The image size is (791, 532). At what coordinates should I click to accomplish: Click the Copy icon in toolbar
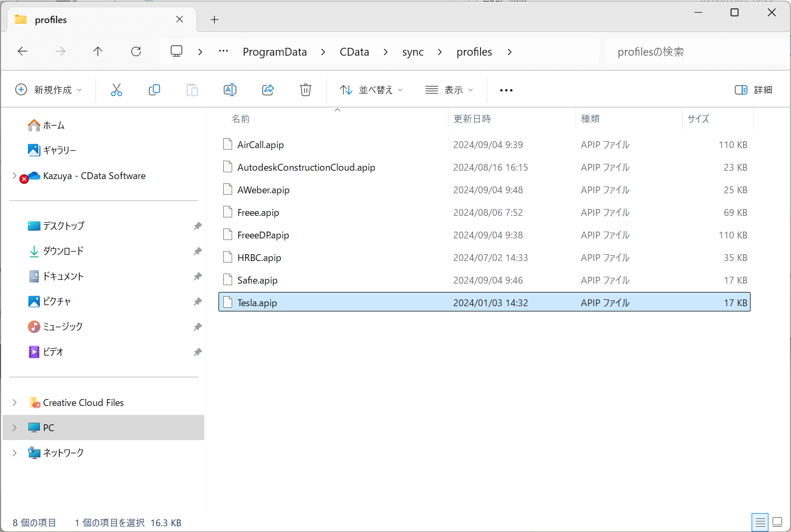[154, 90]
